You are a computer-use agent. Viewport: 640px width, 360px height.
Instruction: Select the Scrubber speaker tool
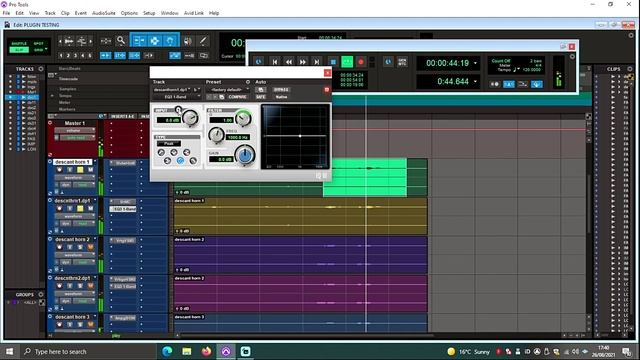(x=188, y=41)
